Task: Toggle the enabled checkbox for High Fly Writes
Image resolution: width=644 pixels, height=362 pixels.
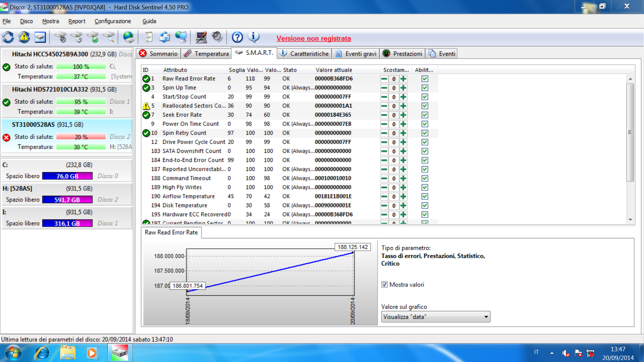Action: point(425,187)
